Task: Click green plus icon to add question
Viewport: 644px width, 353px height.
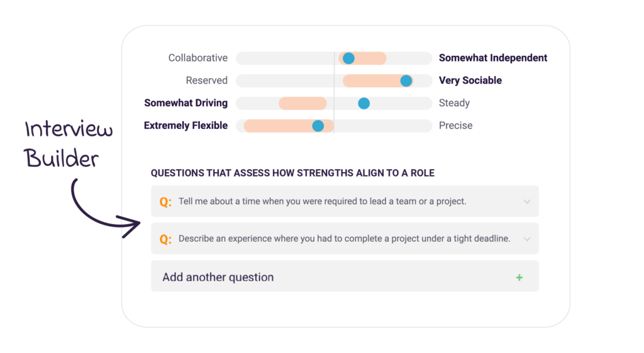Action: pos(519,277)
